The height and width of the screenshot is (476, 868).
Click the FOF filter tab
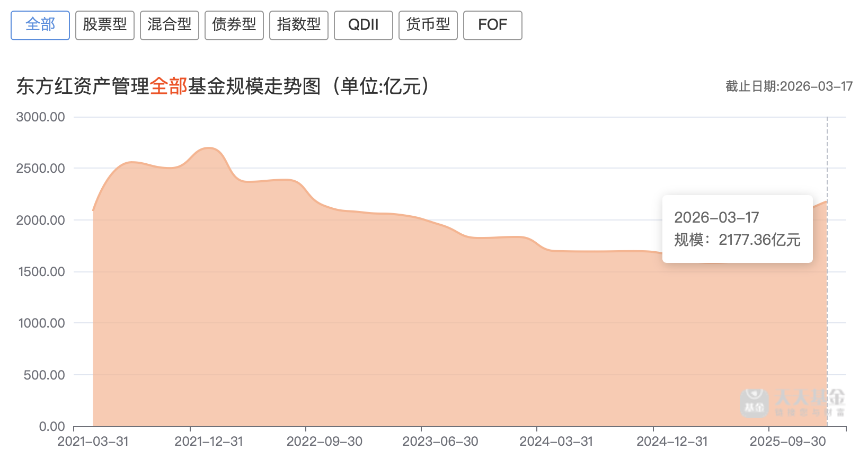(493, 25)
